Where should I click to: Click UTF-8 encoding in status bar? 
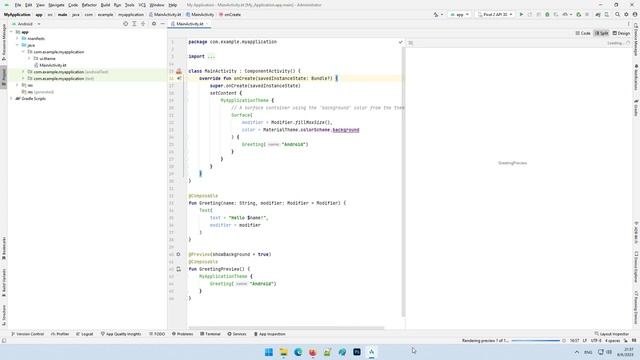[596, 340]
